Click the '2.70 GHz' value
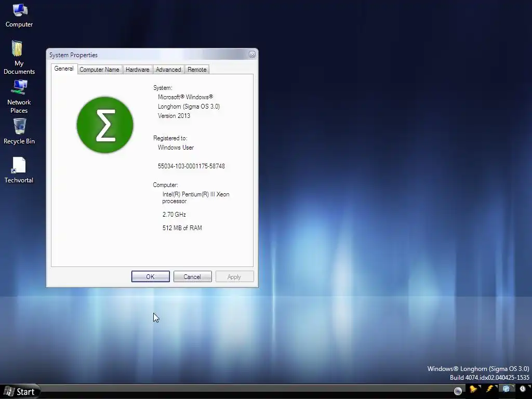This screenshot has width=532, height=399. click(174, 215)
